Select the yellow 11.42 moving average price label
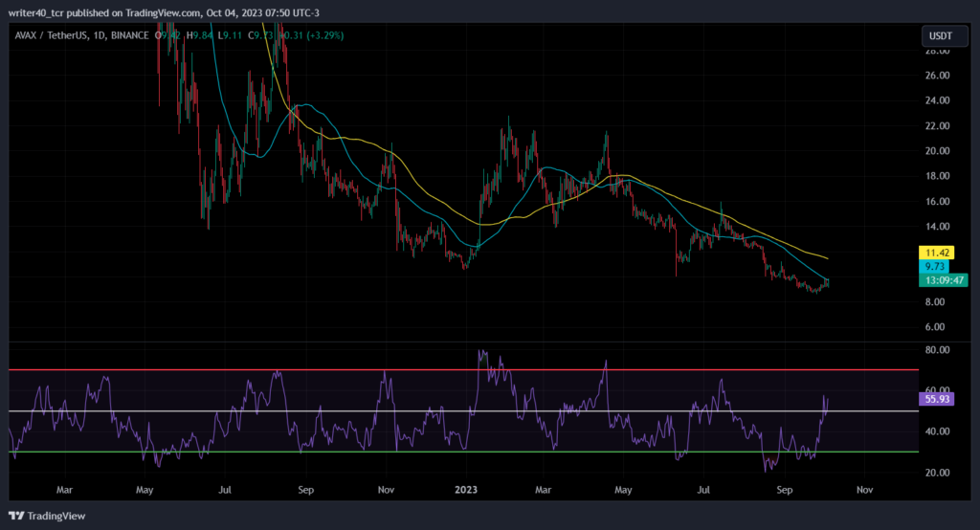The width and height of the screenshot is (980, 530). [x=936, y=253]
